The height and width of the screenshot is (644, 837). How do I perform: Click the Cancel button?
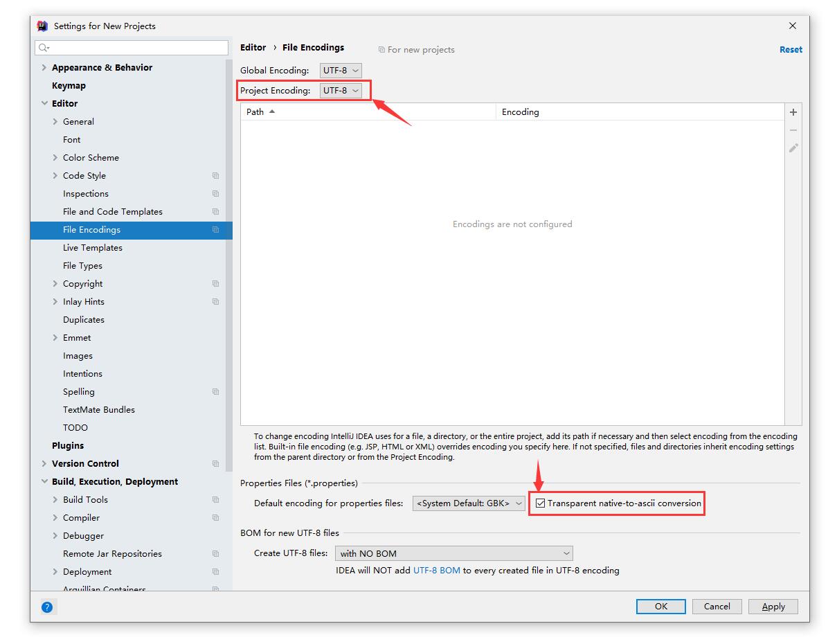[x=717, y=607]
